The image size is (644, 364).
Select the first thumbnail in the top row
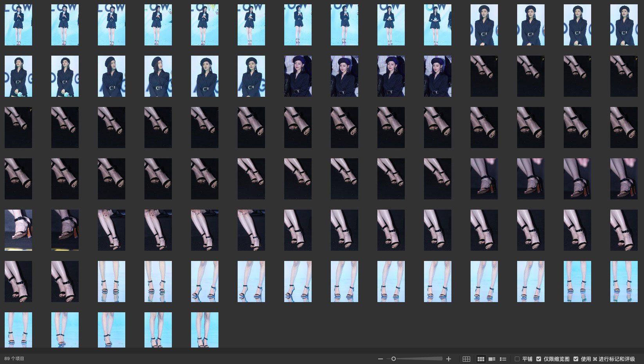[x=18, y=25]
